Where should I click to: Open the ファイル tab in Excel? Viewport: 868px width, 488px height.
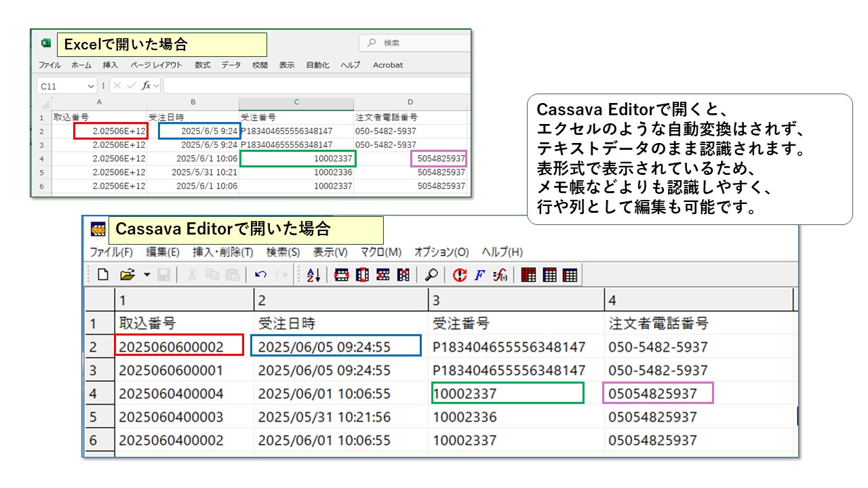(x=50, y=65)
